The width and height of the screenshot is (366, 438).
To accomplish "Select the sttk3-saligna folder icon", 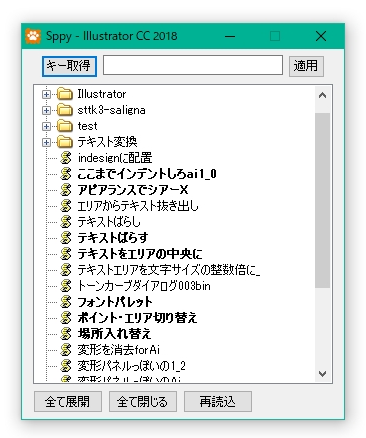I will click(65, 110).
